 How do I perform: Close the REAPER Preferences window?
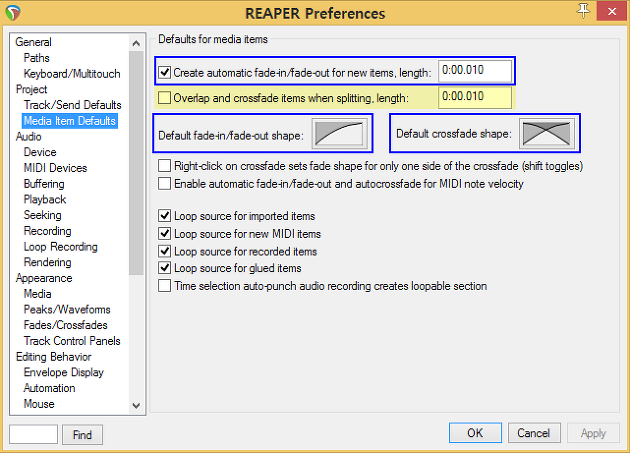click(x=612, y=11)
